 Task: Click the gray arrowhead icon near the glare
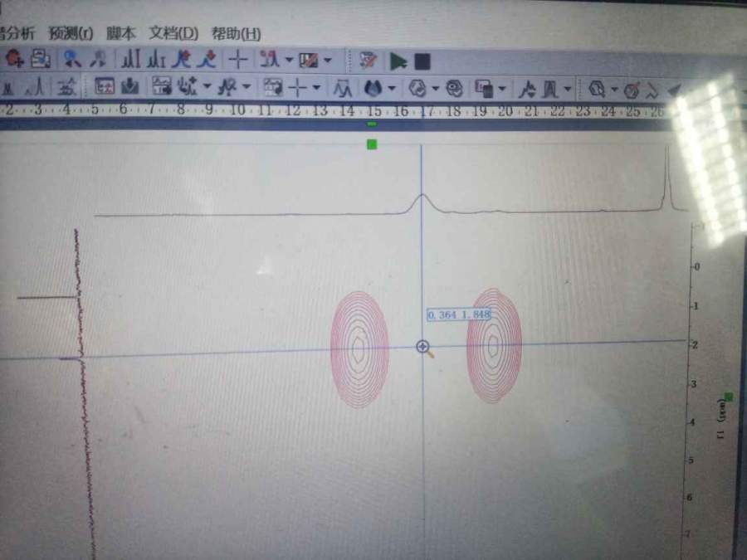click(x=674, y=90)
